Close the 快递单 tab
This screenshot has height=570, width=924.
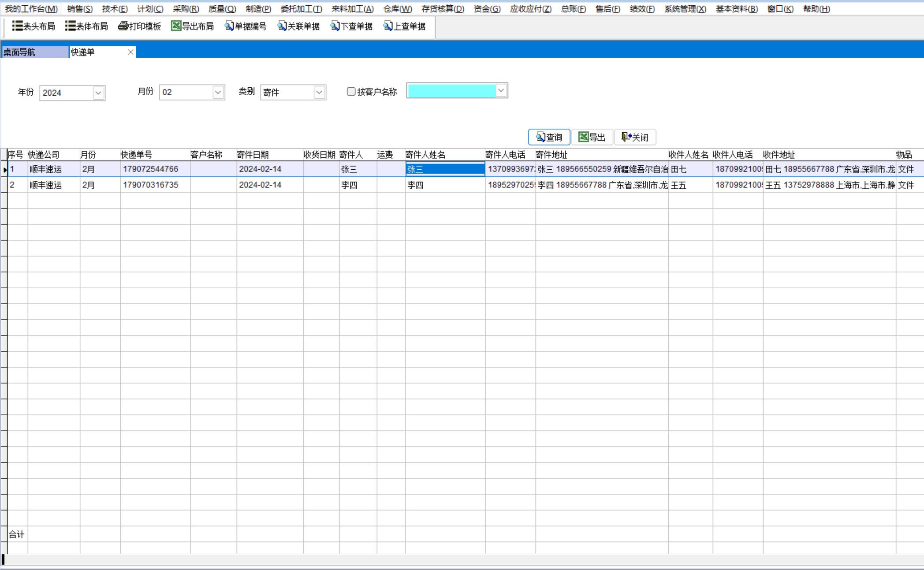pyautogui.click(x=130, y=52)
